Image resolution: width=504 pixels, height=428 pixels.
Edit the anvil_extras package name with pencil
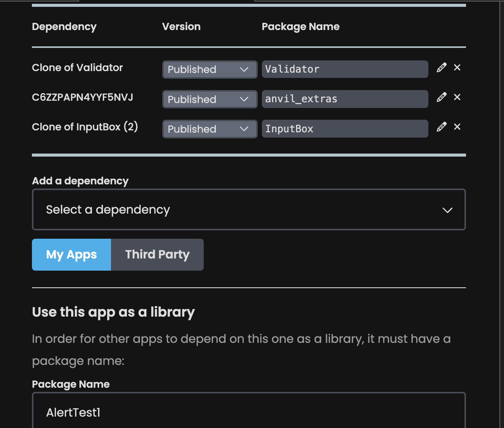pyautogui.click(x=441, y=97)
